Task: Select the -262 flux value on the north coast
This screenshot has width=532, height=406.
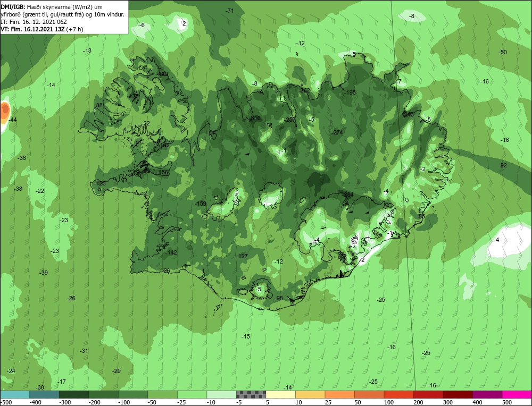Action: (304, 90)
